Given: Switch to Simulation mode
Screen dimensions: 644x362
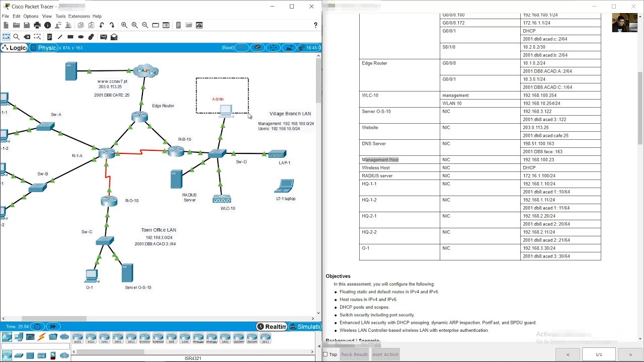Looking at the screenshot, I should point(304,327).
